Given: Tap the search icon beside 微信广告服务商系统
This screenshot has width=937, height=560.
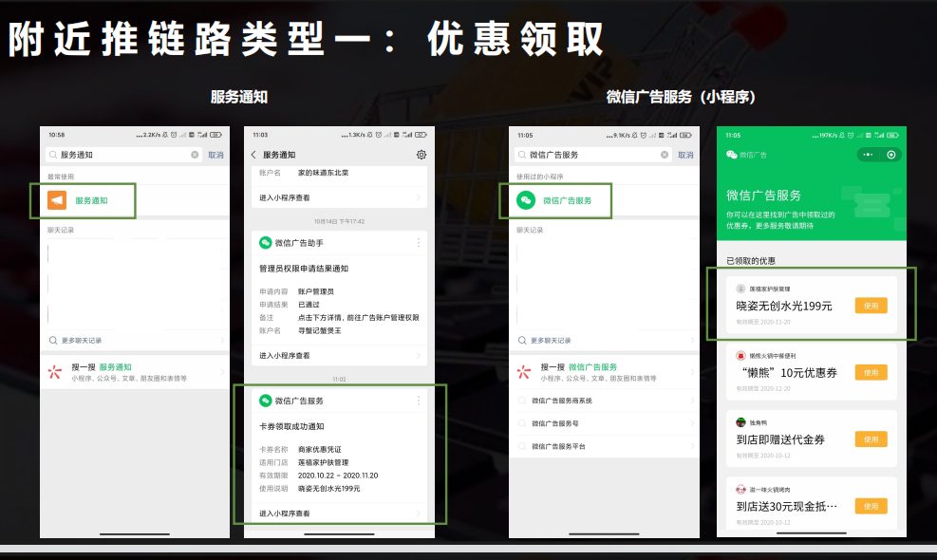Looking at the screenshot, I should point(522,401).
